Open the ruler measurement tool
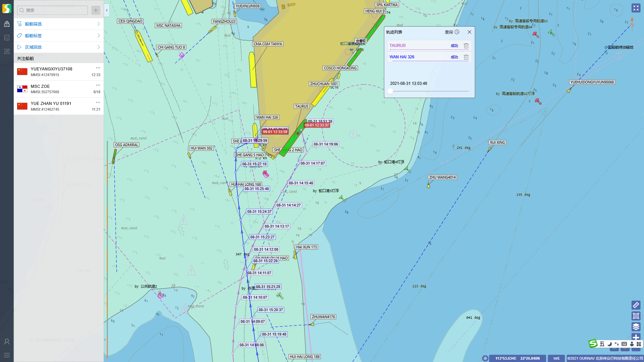The height and width of the screenshot is (362, 644). pos(636,305)
